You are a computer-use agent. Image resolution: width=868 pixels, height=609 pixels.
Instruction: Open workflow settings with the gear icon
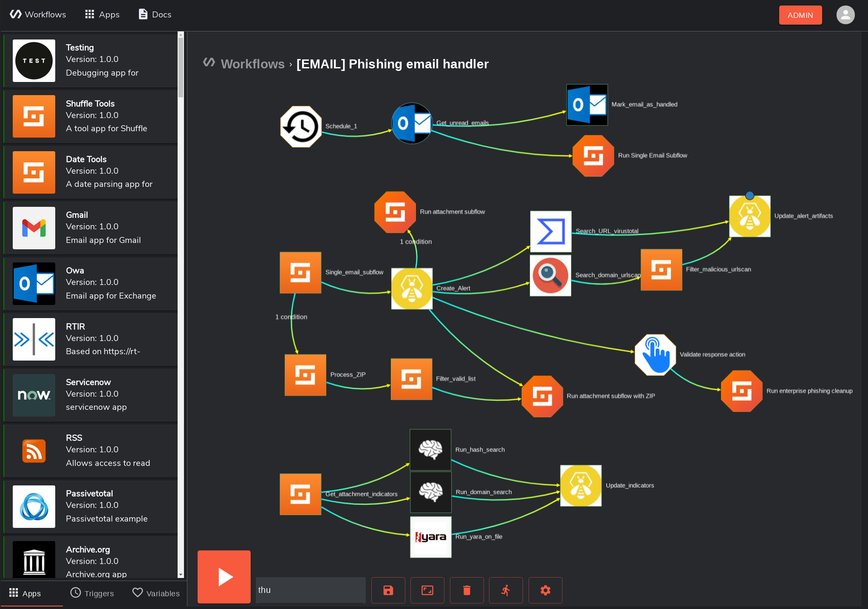[545, 590]
